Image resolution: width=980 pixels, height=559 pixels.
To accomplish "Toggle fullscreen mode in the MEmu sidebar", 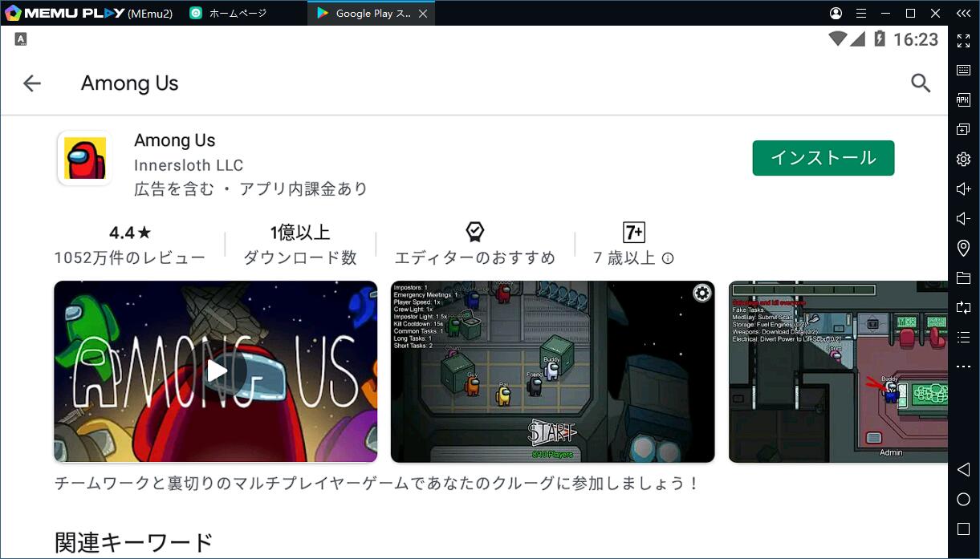I will (964, 41).
